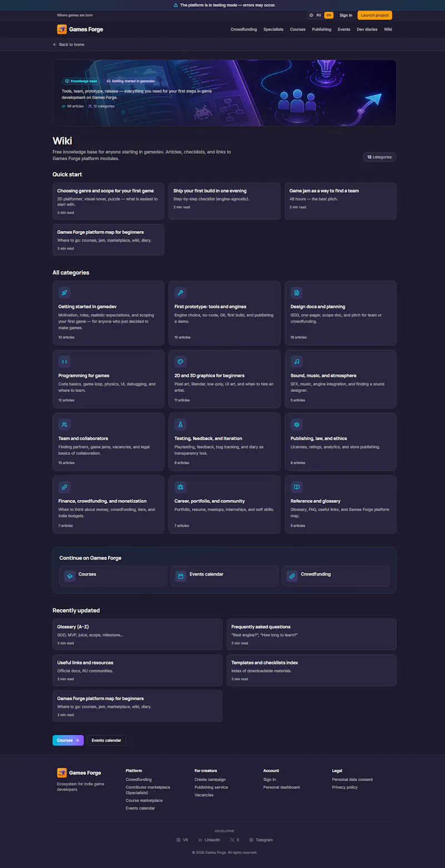Select Wiki in top navigation
Image resolution: width=445 pixels, height=868 pixels.
click(x=388, y=30)
